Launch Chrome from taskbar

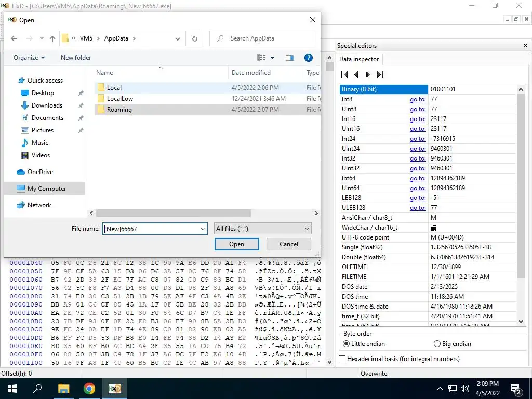click(89, 389)
